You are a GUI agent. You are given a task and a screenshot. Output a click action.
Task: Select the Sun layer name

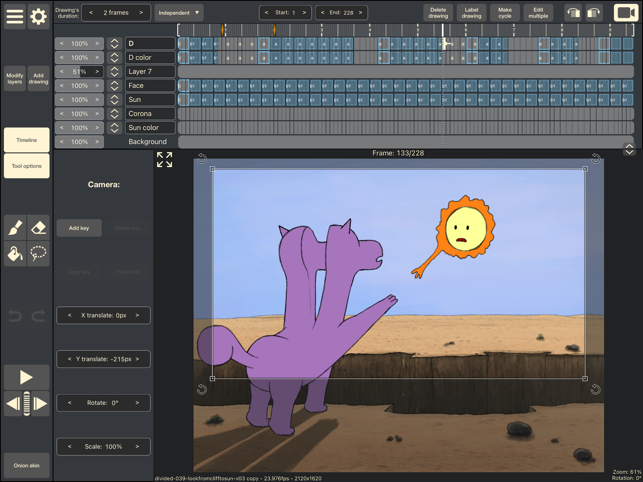tap(150, 100)
